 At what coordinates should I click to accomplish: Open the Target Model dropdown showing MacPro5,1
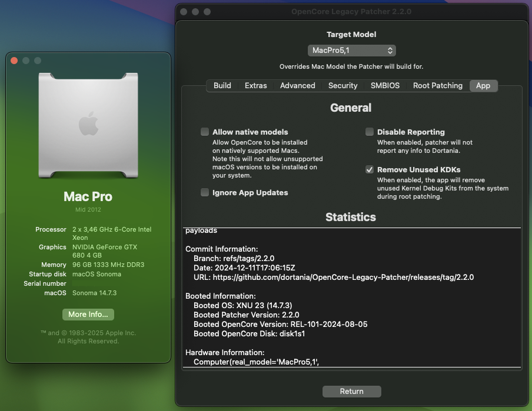click(351, 51)
